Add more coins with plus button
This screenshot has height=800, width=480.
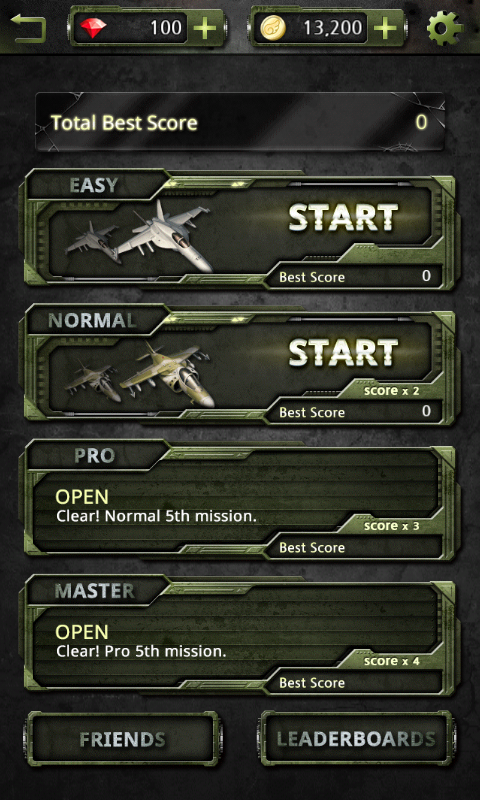tap(385, 28)
